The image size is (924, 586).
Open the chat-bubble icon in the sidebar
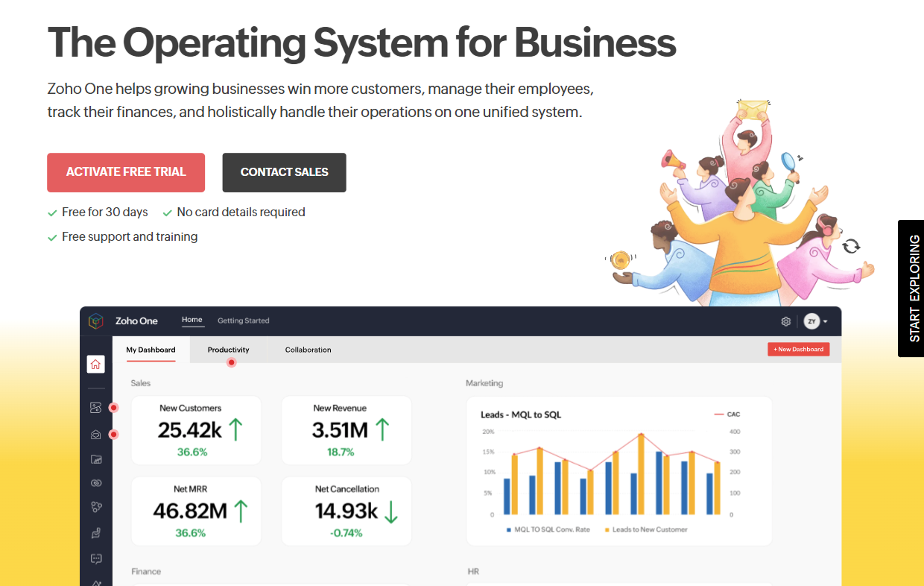pos(95,558)
